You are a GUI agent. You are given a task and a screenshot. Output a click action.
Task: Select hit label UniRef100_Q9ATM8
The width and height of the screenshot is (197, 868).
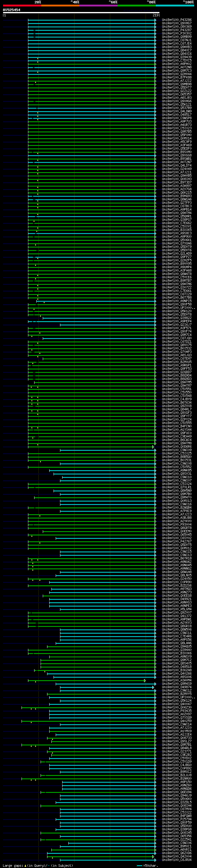(x=177, y=443)
